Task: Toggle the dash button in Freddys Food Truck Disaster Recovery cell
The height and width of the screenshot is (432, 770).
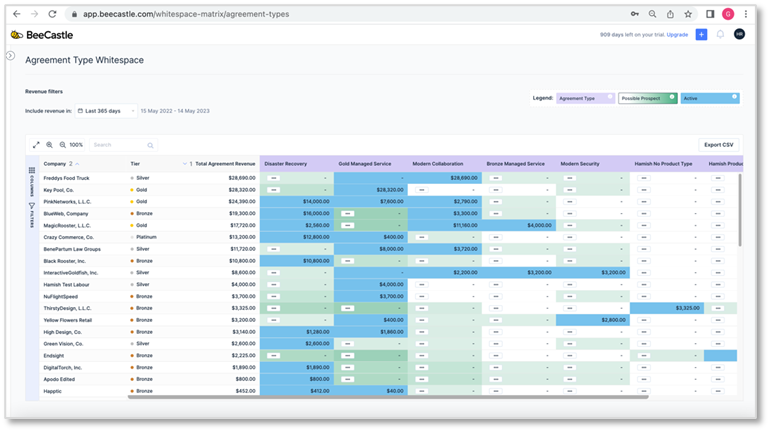Action: coord(274,178)
